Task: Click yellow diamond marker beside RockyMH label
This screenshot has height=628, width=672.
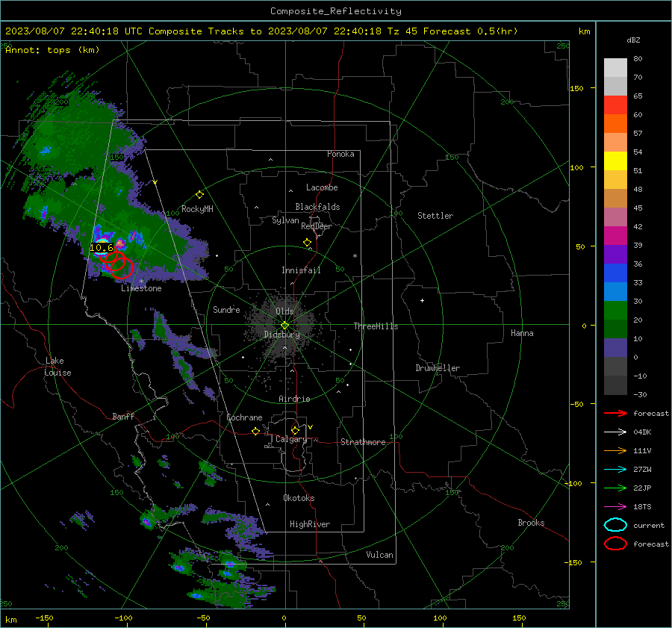Action: click(199, 195)
